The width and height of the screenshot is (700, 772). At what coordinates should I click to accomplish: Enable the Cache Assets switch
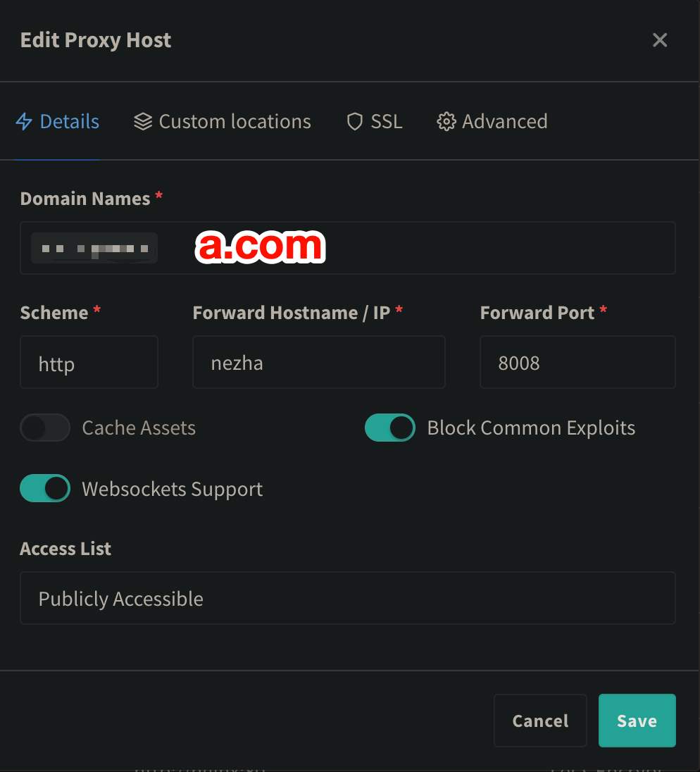pyautogui.click(x=45, y=428)
